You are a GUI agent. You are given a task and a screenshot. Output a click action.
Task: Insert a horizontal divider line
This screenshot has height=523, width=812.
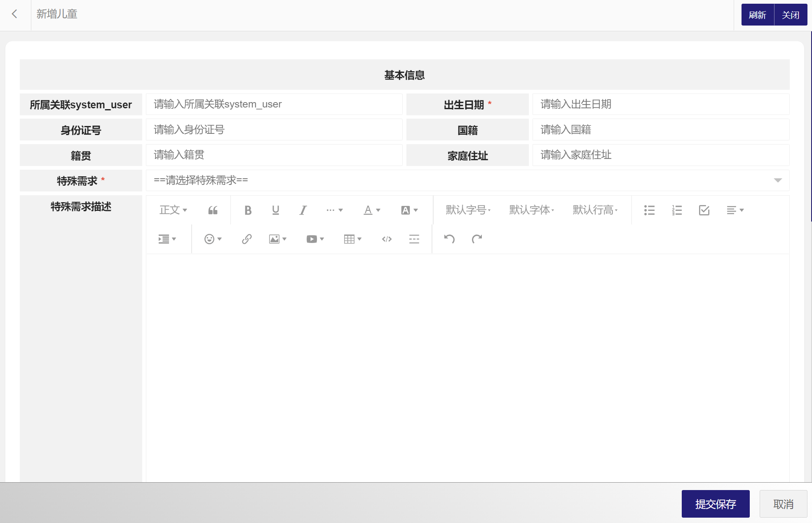414,239
